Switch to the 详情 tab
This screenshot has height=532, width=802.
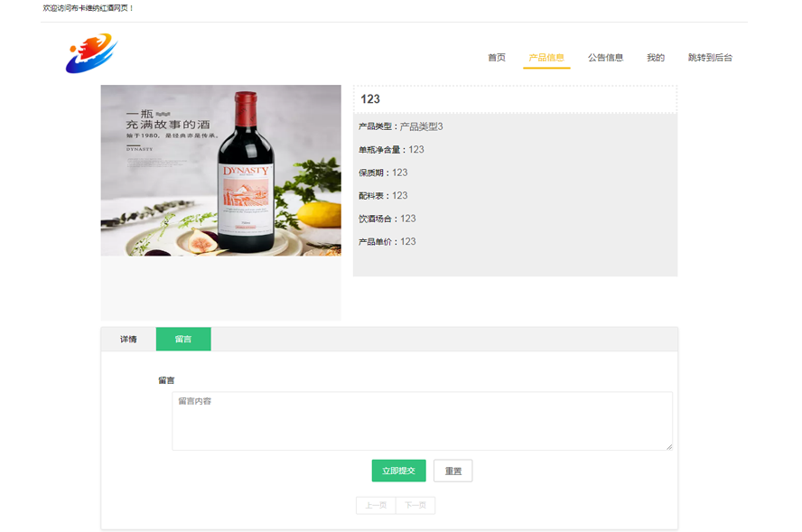click(x=128, y=340)
